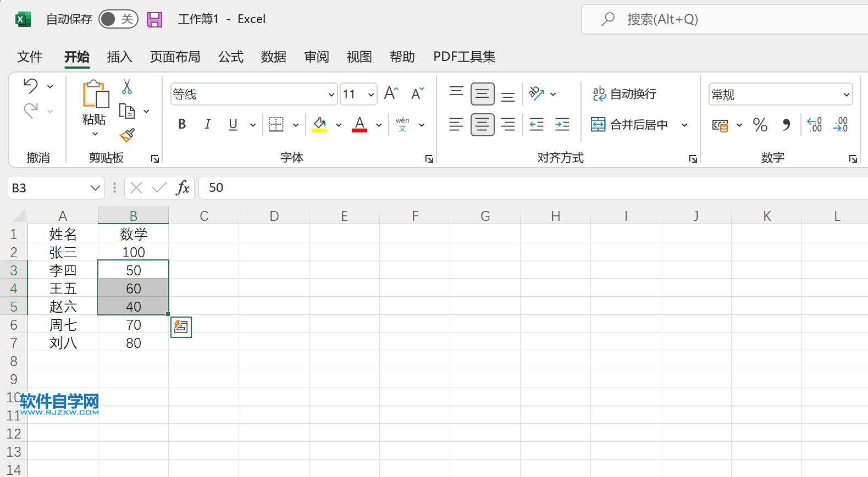
Task: Open the PDF工具集 tab
Action: coord(464,57)
